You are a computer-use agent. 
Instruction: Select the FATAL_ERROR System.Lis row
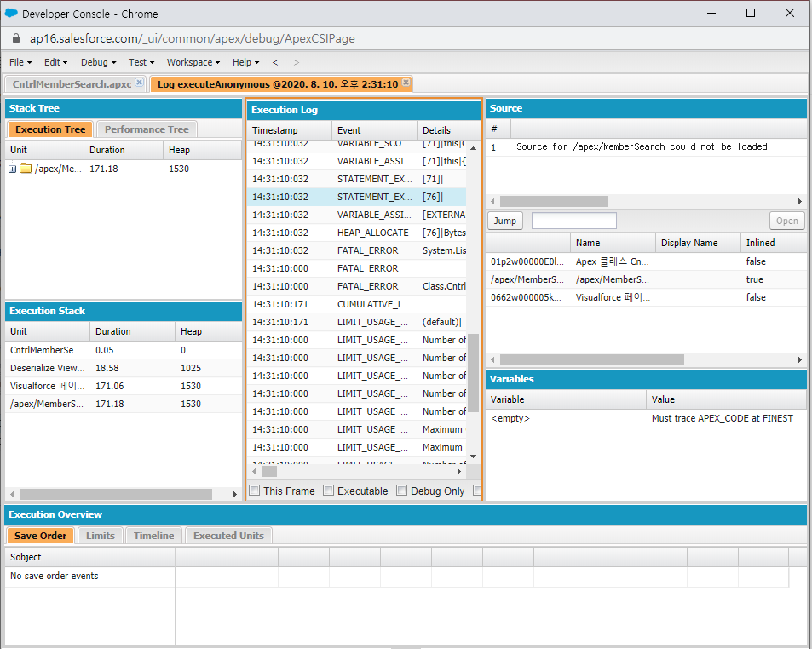point(357,250)
